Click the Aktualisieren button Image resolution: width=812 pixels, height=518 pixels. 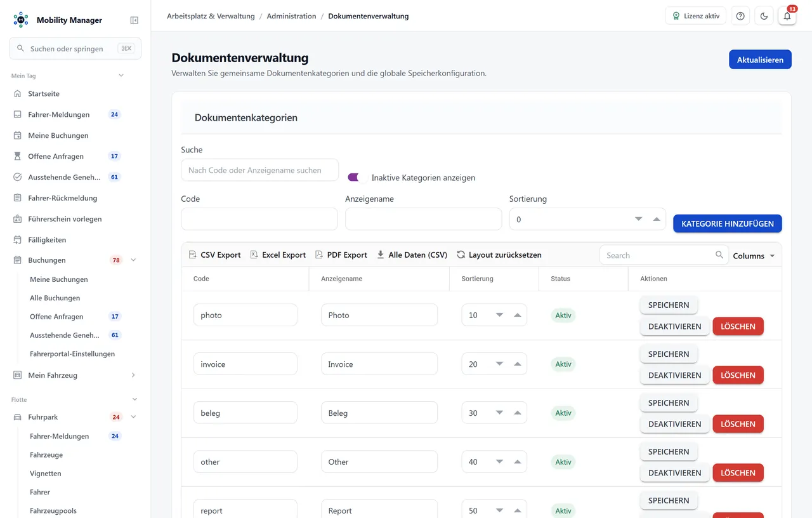click(760, 60)
